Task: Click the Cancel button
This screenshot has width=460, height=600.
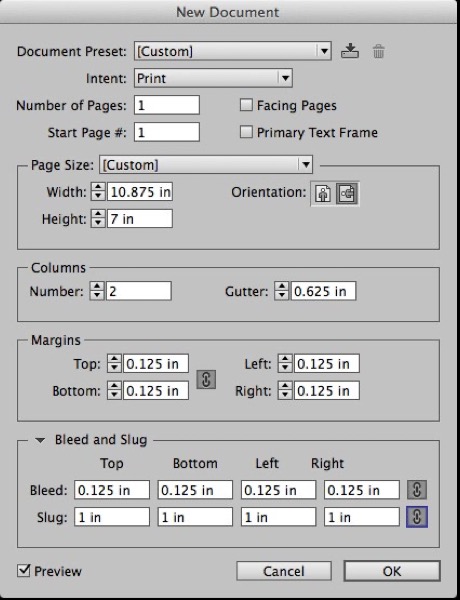Action: pyautogui.click(x=284, y=571)
